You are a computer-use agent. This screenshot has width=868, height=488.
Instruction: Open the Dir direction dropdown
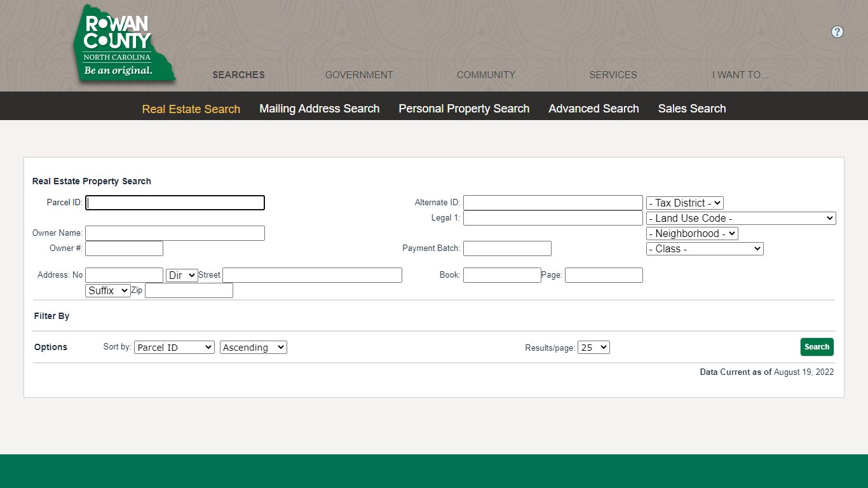coord(182,275)
